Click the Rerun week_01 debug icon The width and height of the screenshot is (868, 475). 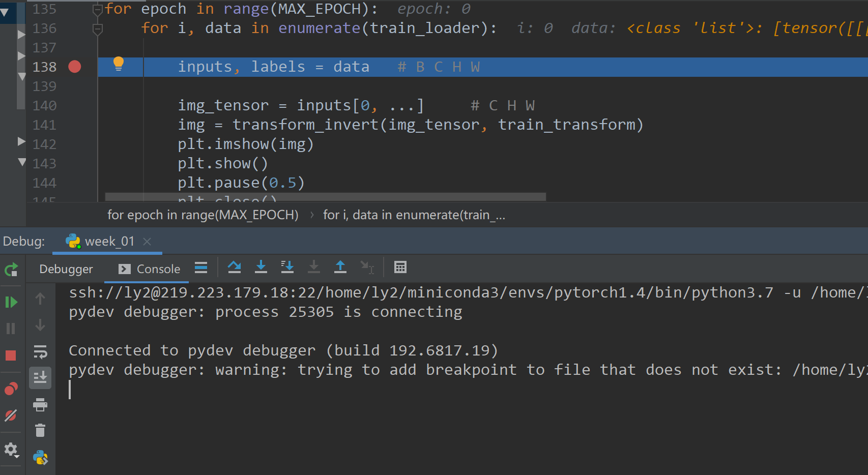click(x=11, y=270)
